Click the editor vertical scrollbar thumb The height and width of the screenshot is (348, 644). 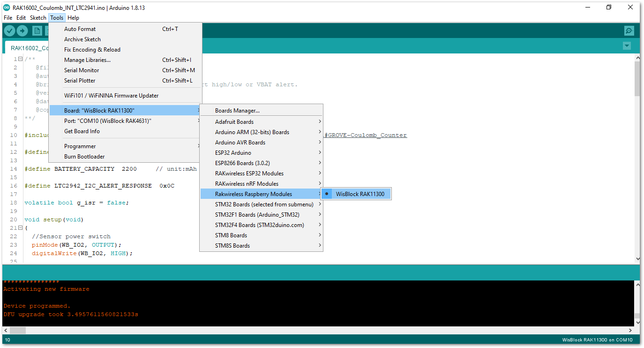click(637, 78)
